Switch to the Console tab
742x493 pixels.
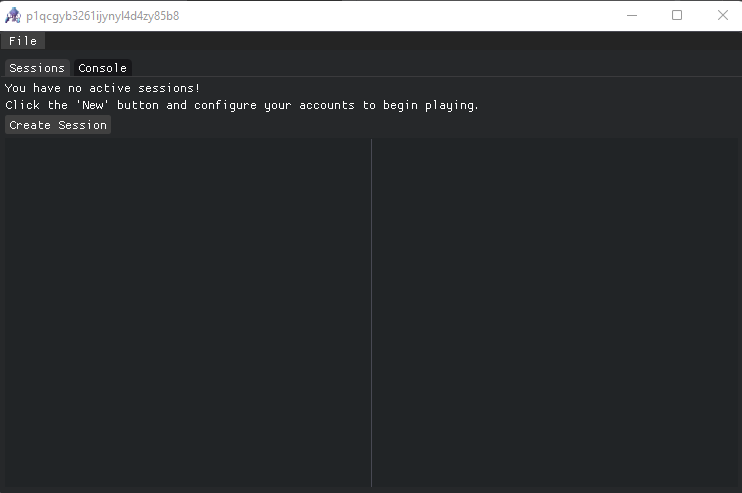click(103, 68)
